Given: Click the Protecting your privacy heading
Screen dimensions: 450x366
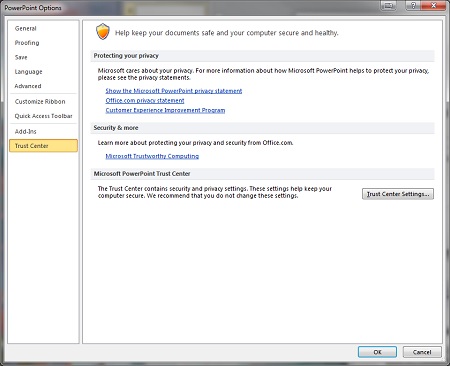Looking at the screenshot, I should 126,56.
